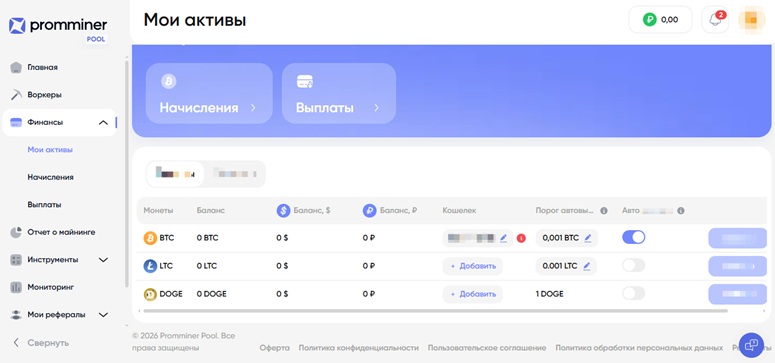Expand the Мои рефералы menu chevron
The width and height of the screenshot is (775, 363).
tap(103, 315)
